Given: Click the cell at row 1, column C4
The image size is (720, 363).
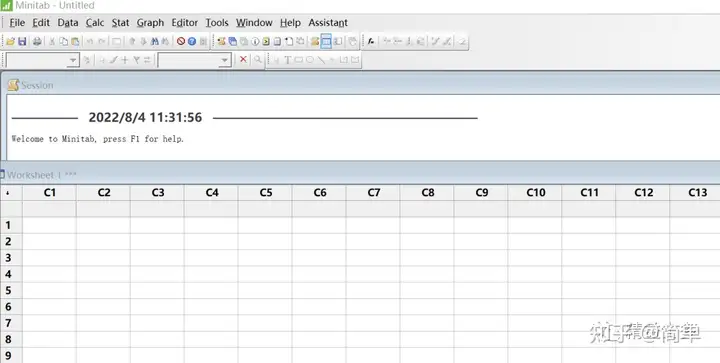Looking at the screenshot, I should 212,225.
